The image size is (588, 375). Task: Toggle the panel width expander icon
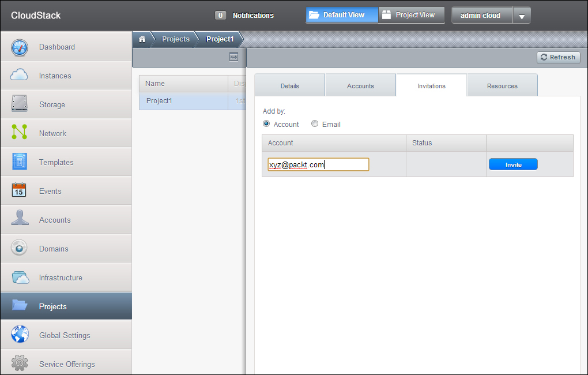233,57
